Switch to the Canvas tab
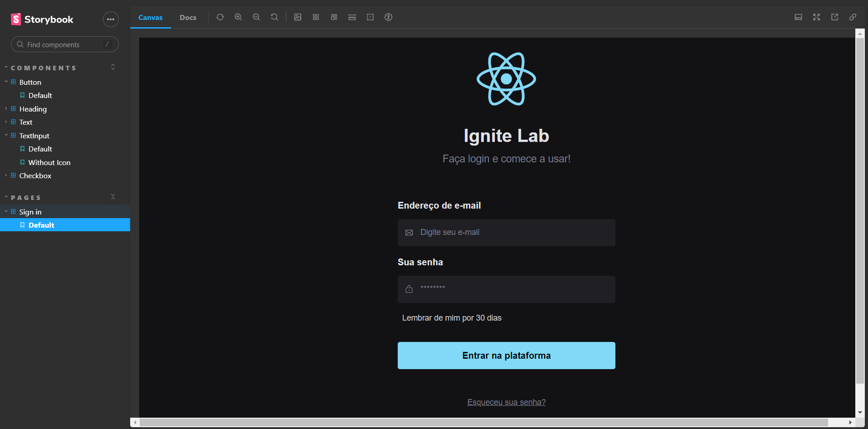This screenshot has height=429, width=868. tap(151, 17)
